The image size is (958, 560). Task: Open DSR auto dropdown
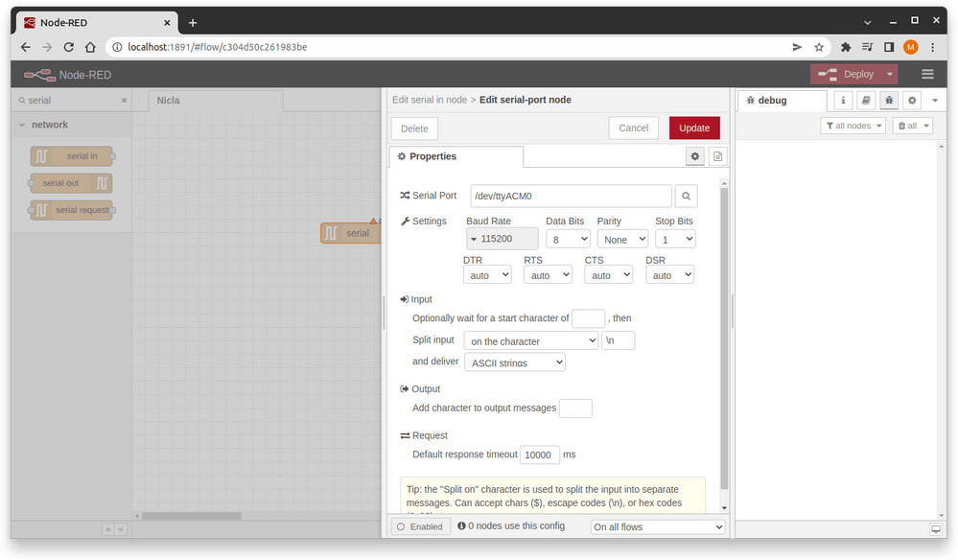pos(669,275)
